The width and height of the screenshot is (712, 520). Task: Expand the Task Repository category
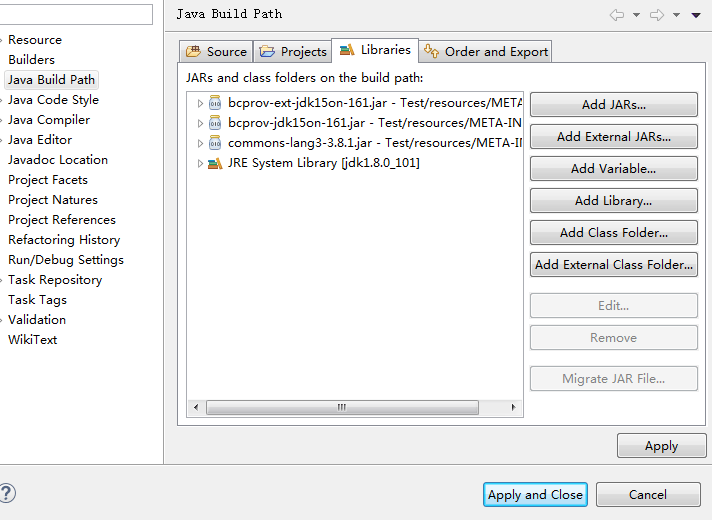[x=2, y=280]
